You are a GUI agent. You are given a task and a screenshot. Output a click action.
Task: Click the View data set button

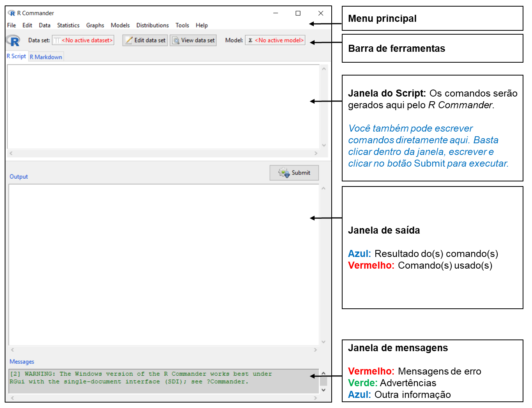point(193,40)
